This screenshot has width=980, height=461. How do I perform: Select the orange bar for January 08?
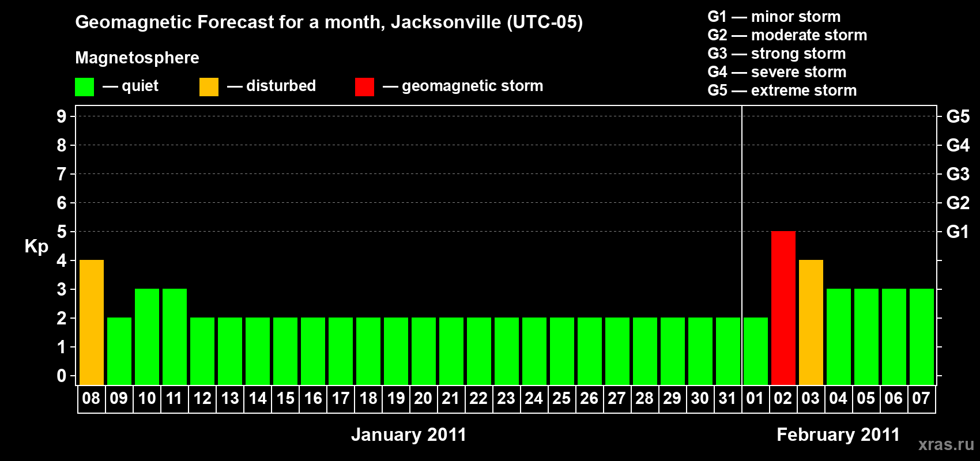[x=92, y=322]
